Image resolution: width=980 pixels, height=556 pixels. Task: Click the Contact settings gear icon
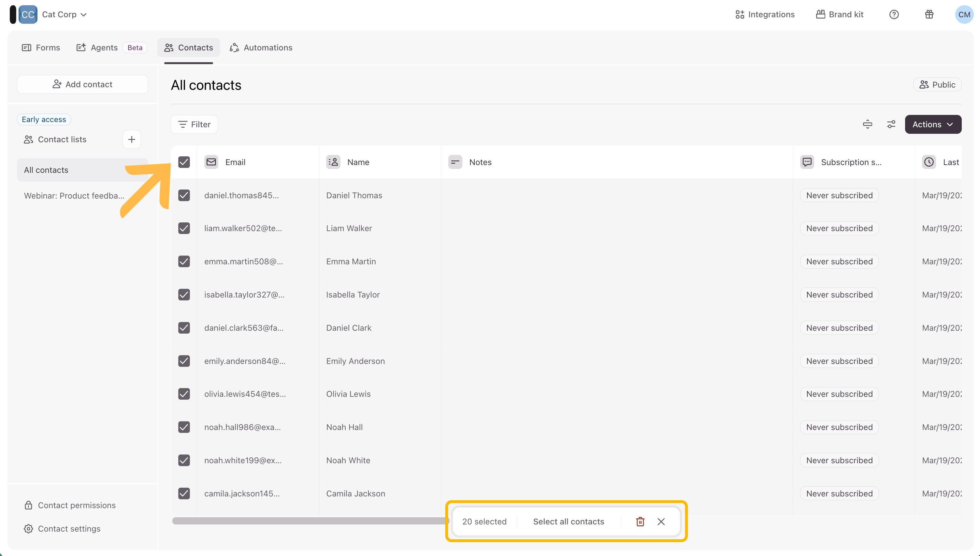[28, 529]
